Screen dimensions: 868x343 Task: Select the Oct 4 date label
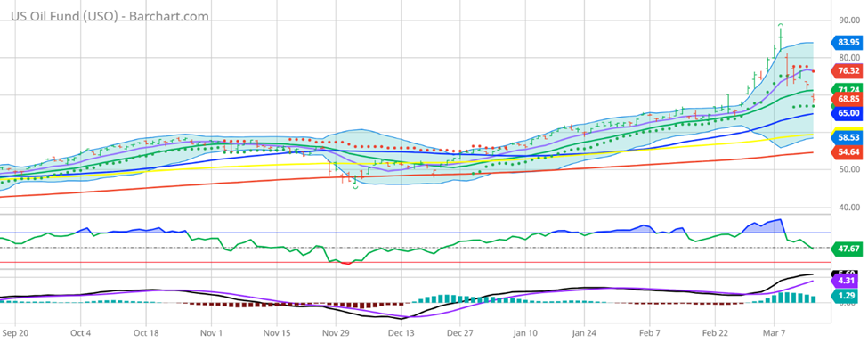tap(80, 333)
